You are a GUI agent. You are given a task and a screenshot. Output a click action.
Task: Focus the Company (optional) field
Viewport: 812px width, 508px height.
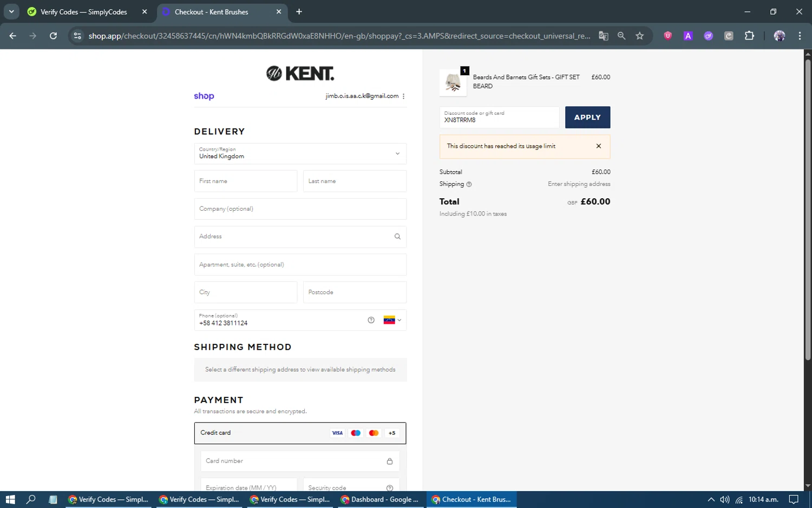pyautogui.click(x=300, y=209)
